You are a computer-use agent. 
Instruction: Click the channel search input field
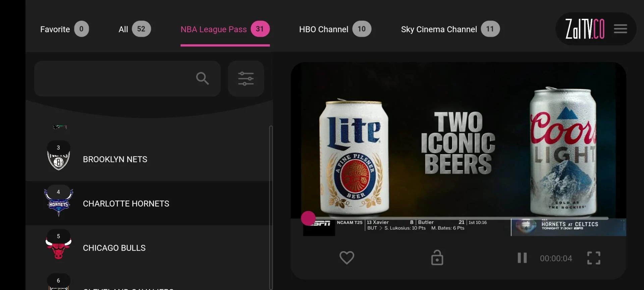127,79
